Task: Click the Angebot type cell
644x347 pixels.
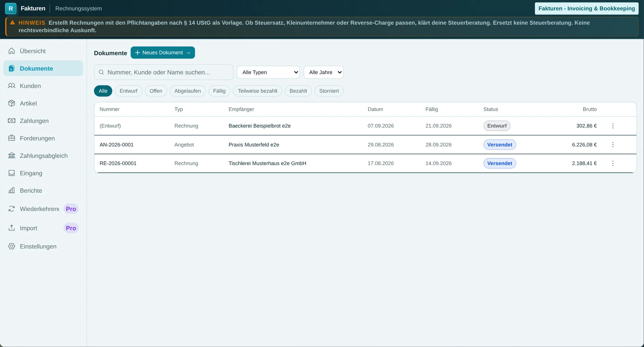Action: [184, 145]
